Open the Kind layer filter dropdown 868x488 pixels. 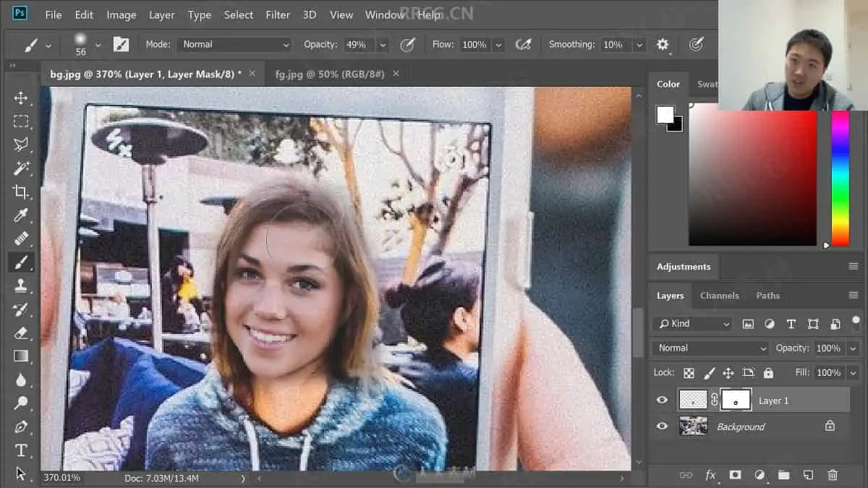pyautogui.click(x=692, y=324)
